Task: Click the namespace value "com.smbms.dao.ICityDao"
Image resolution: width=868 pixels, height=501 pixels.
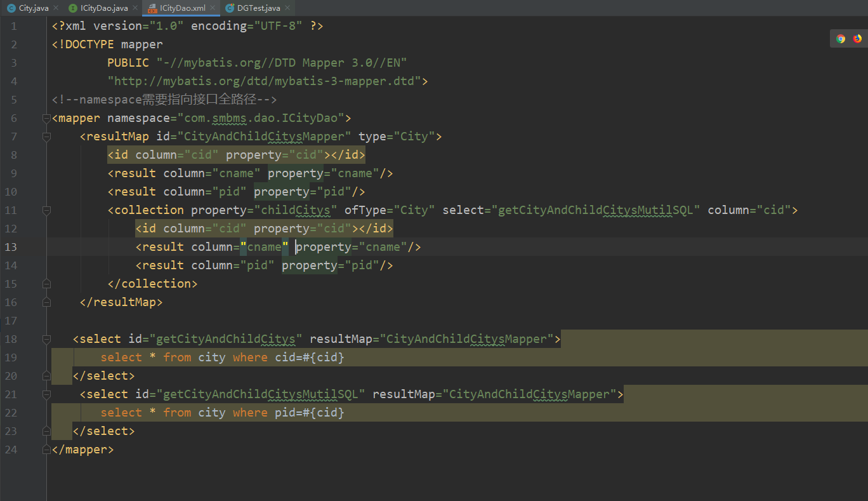Action: click(x=261, y=118)
